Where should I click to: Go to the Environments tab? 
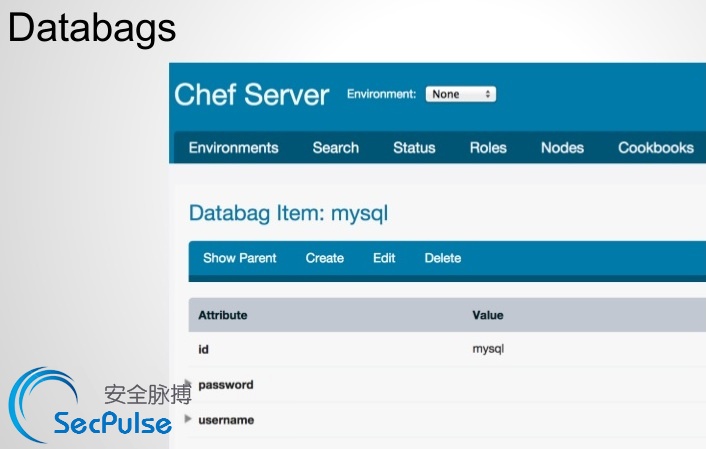[x=233, y=147]
